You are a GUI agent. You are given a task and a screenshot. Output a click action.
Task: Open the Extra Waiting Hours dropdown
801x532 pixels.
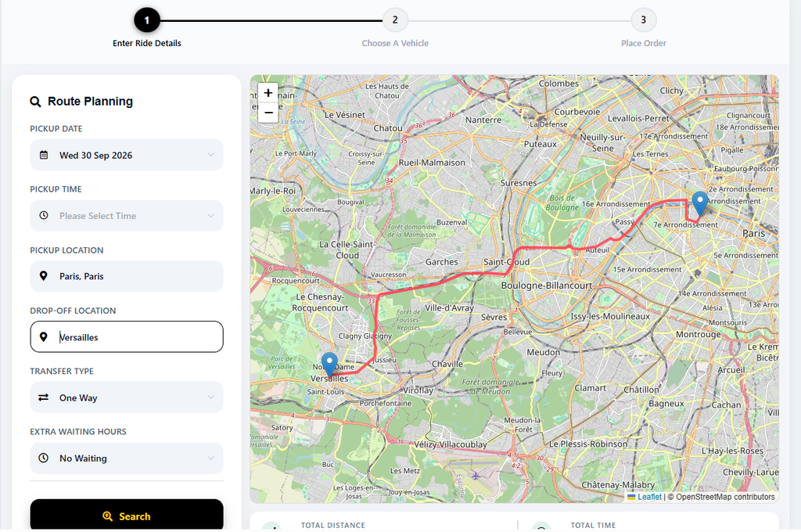(x=127, y=458)
